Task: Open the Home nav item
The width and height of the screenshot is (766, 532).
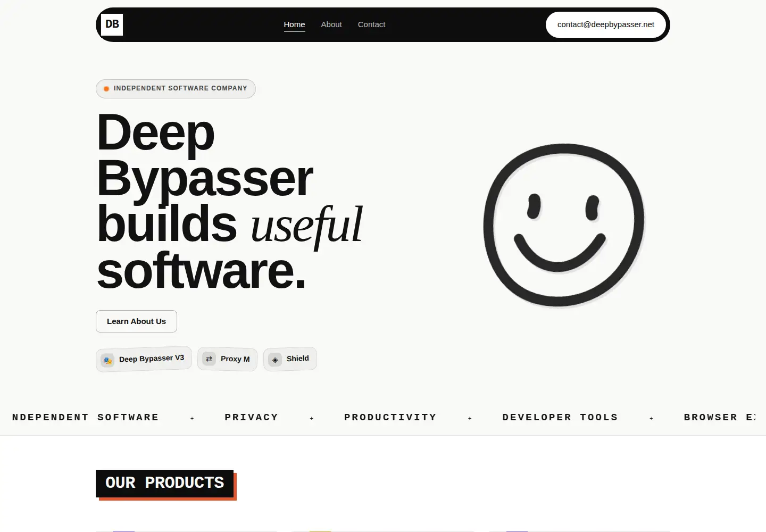Action: 294,24
